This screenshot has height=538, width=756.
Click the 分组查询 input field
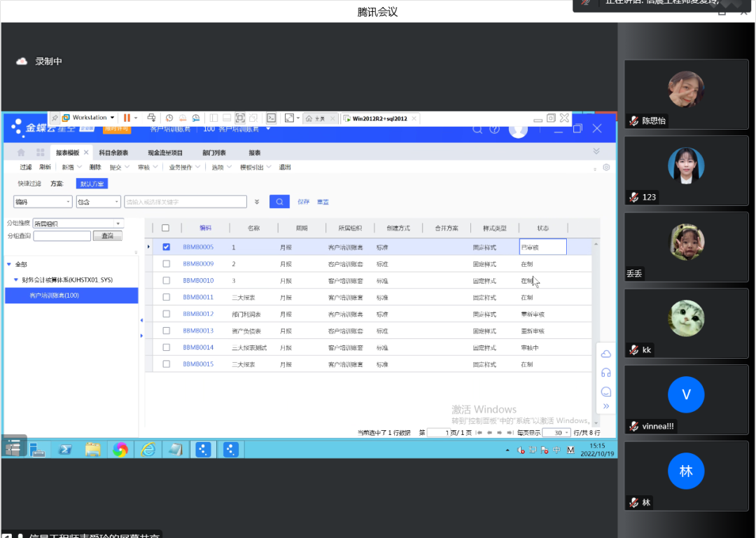pos(62,236)
